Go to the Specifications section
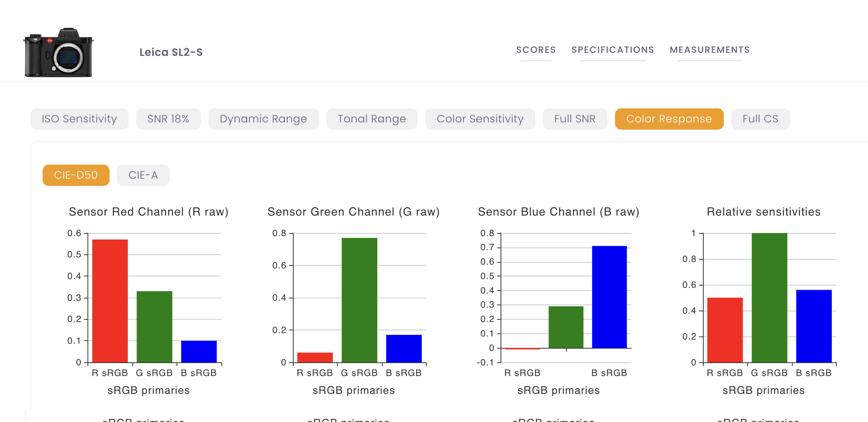The height and width of the screenshot is (422, 868). click(x=613, y=50)
